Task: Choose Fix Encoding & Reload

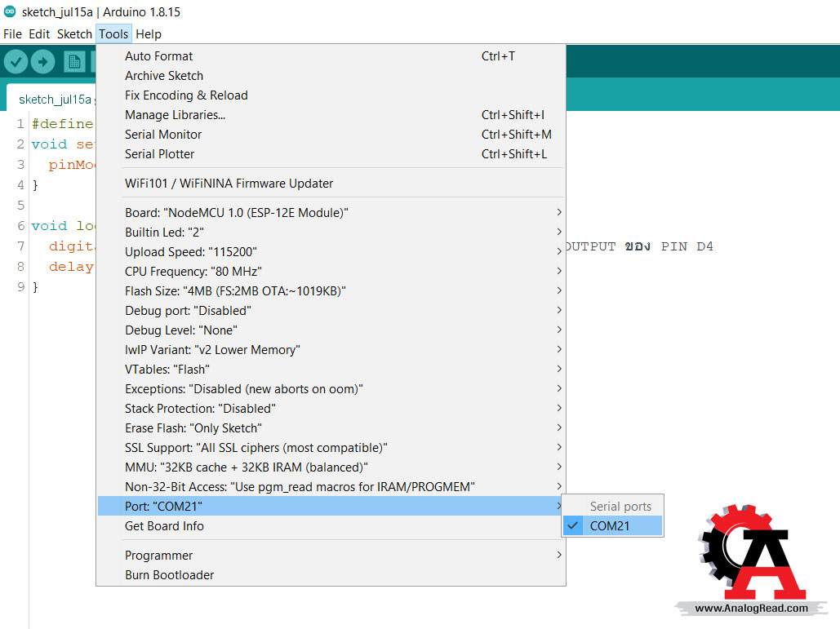Action: 331,95
